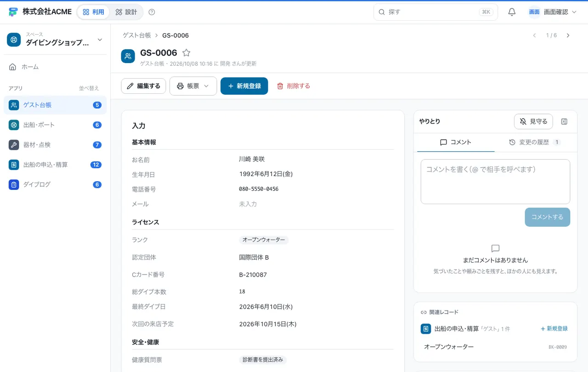The width and height of the screenshot is (588, 372).
Task: Open the ゲスト台帳 app
Action: 55,105
